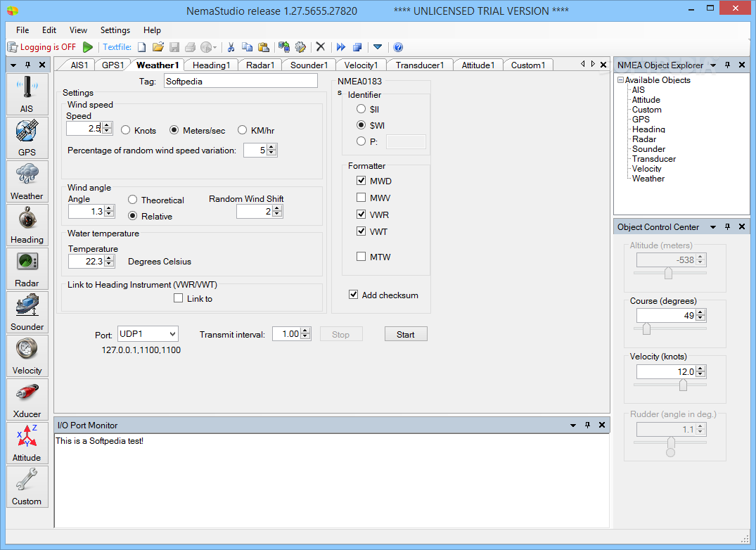Select the KM/hr speed unit

256,130
